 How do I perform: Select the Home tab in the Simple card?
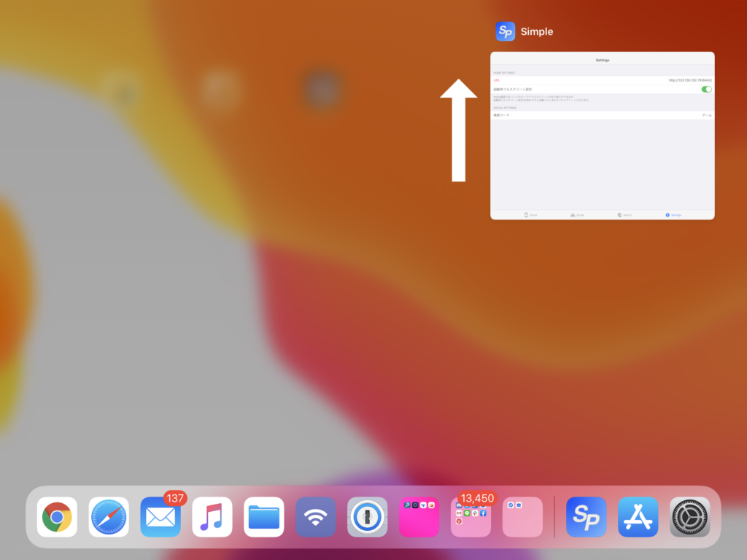tap(531, 215)
